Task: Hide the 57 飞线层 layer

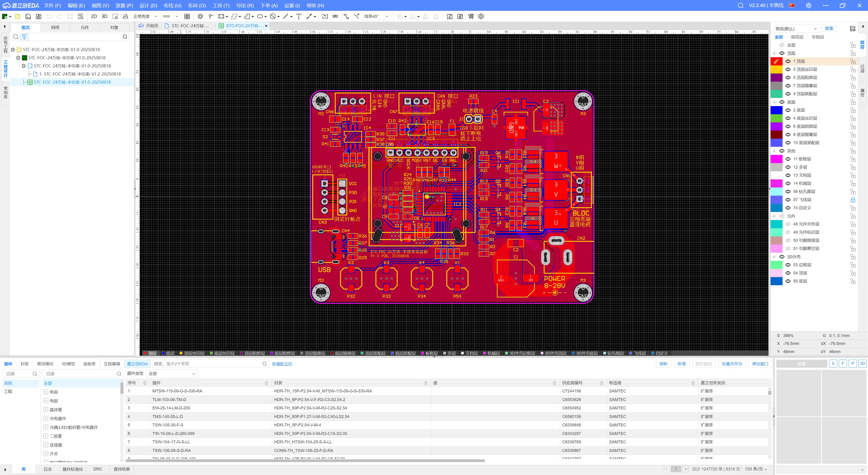Action: tap(788, 199)
